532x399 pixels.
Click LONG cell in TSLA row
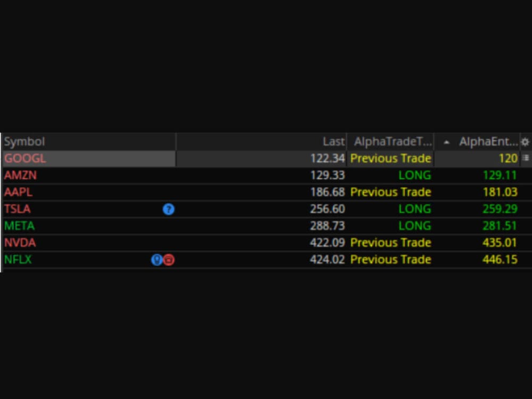[415, 209]
